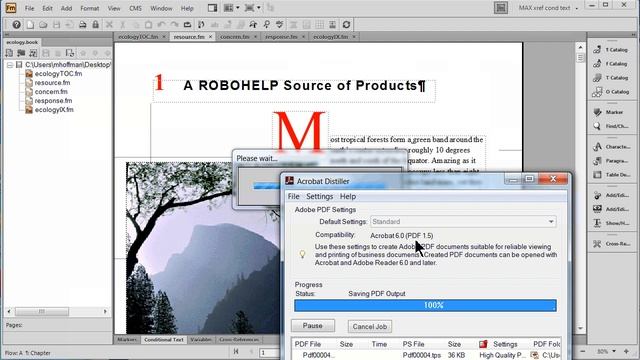
Task: Click the Settings column header in Distiller
Action: click(x=505, y=344)
